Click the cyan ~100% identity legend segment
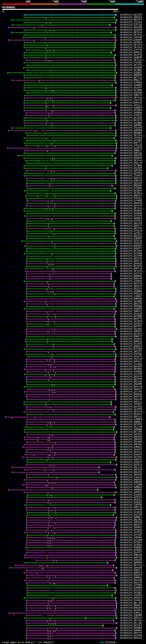146x644 pixels. (130, 4)
